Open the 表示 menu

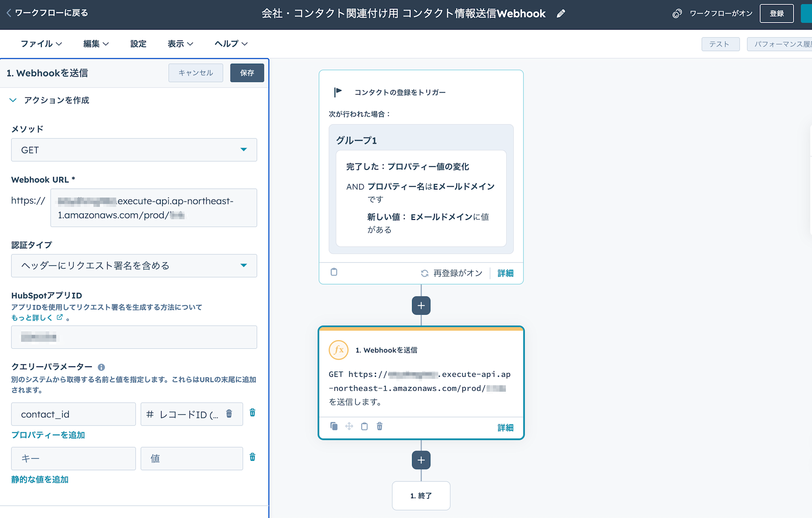click(180, 44)
